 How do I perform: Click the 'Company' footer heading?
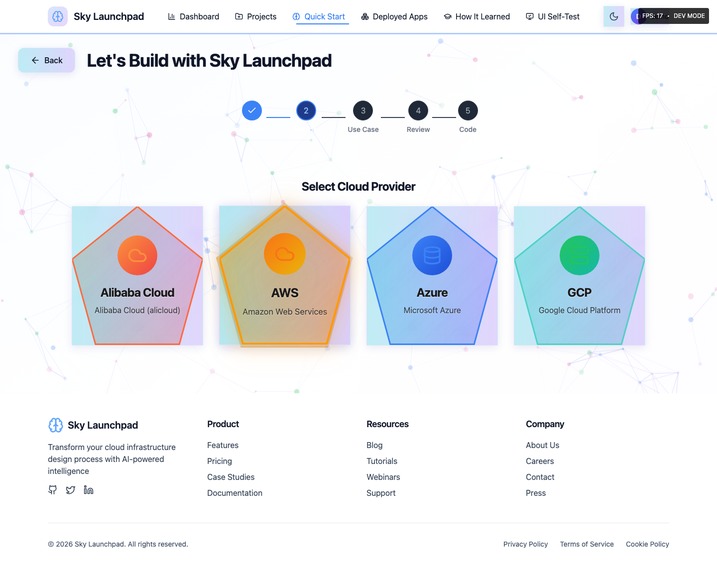click(x=545, y=424)
